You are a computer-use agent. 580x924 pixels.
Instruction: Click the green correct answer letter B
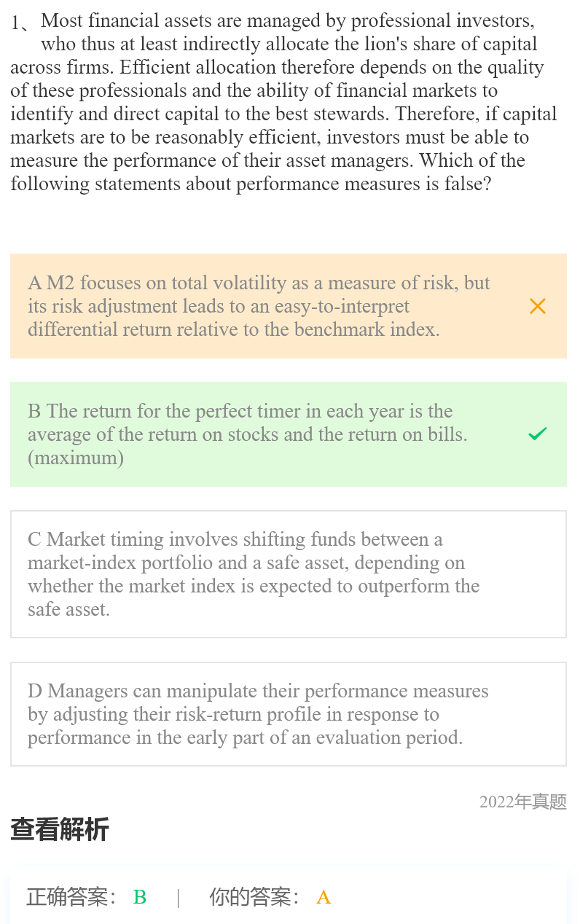coord(140,897)
